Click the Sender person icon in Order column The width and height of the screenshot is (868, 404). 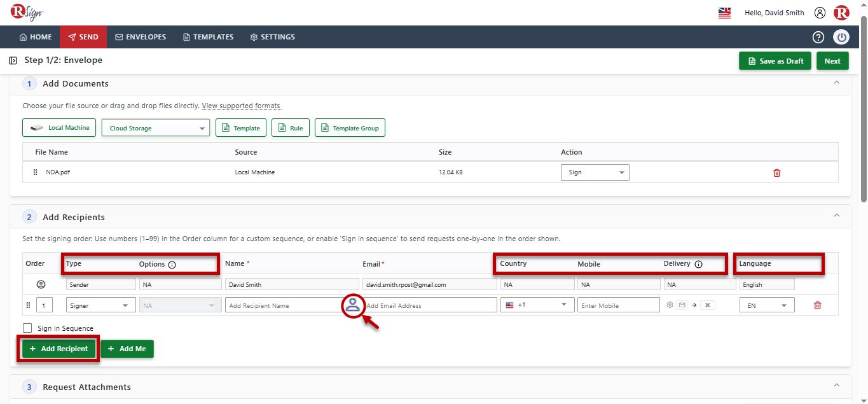tap(41, 284)
